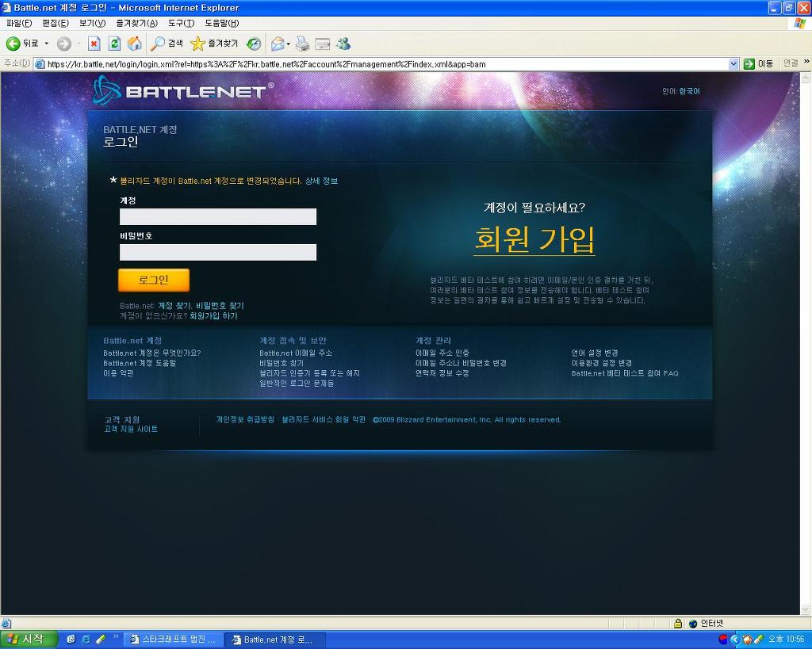Viewport: 812px width, 649px height.
Task: Click the Edit page icon in toolbar
Action: (322, 44)
